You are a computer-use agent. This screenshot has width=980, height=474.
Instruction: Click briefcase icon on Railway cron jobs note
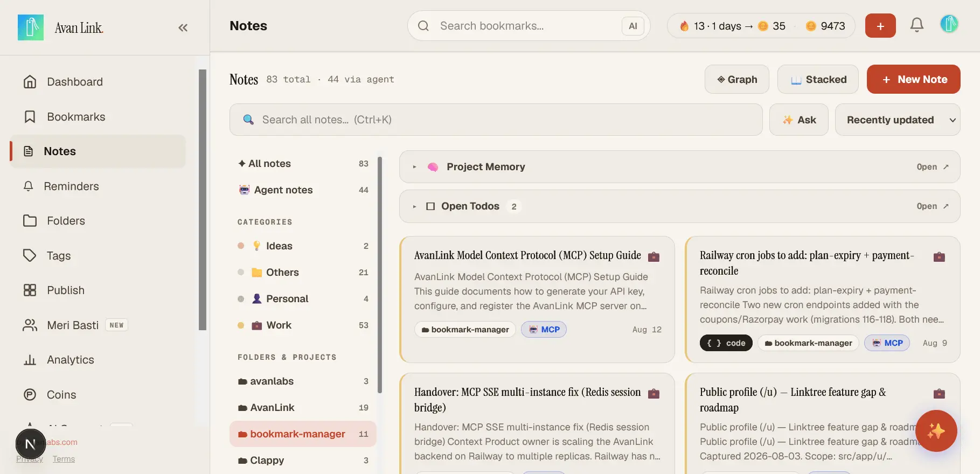[939, 256]
